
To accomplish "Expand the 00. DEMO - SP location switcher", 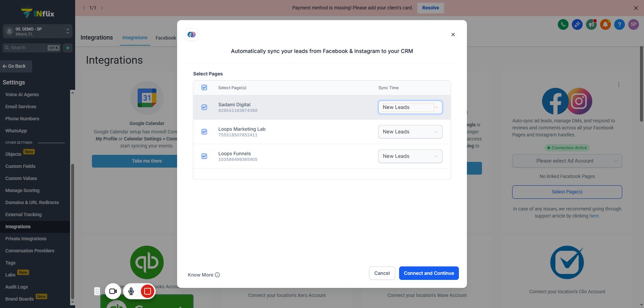I will 37,31.
